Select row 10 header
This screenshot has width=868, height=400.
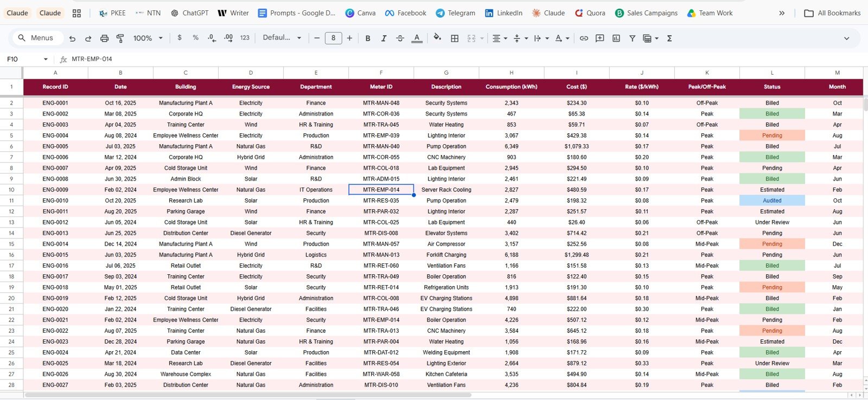click(11, 190)
